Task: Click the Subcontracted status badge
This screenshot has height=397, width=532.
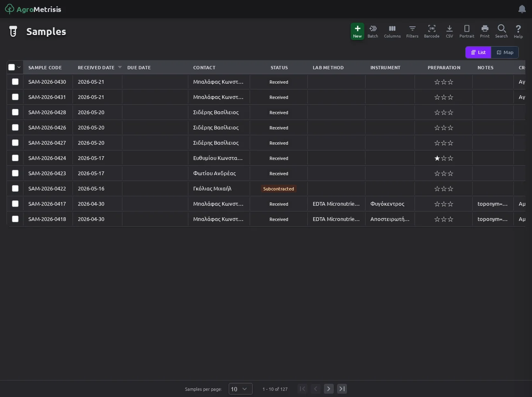Action: (x=279, y=189)
